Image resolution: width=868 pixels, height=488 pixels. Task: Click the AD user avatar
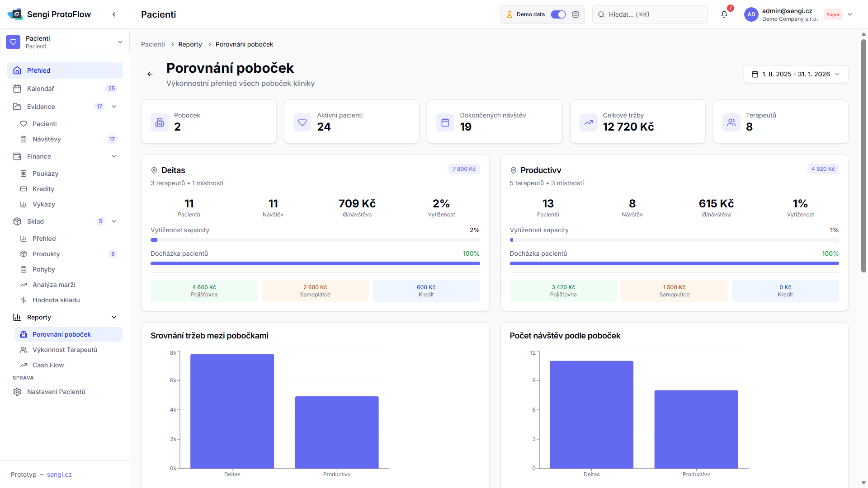pyautogui.click(x=751, y=14)
